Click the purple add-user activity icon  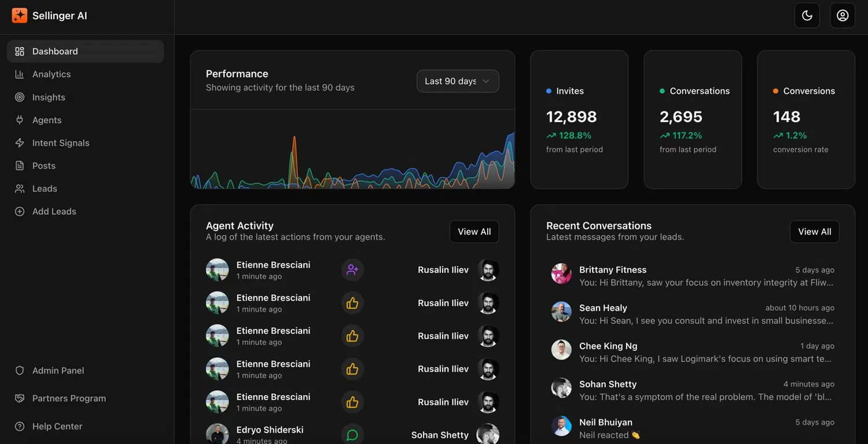pyautogui.click(x=352, y=270)
